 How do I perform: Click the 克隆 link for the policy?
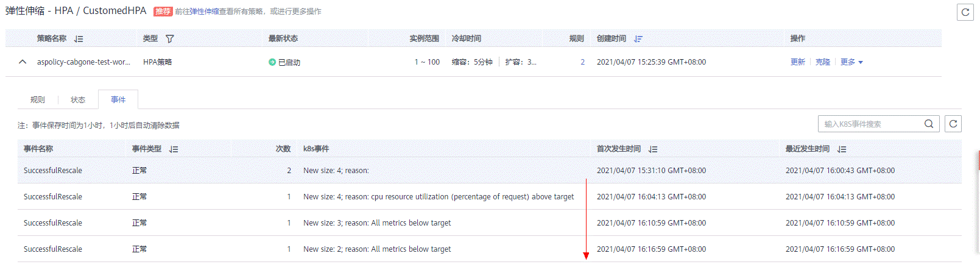pos(823,62)
